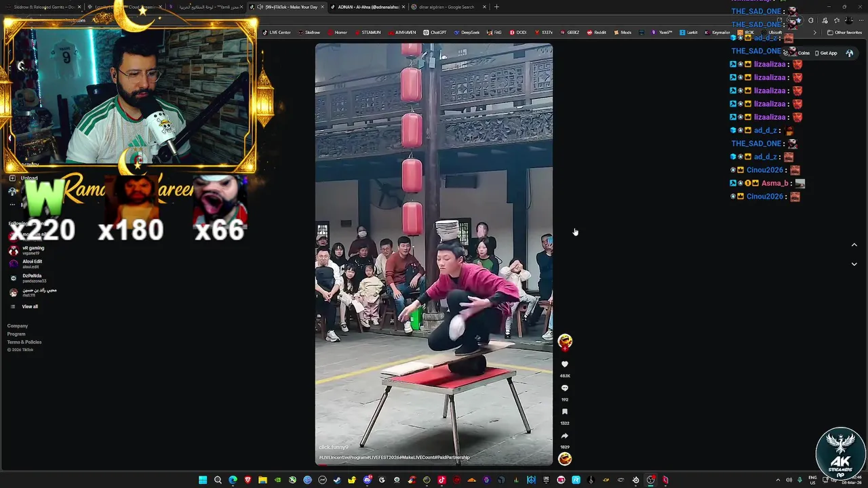
Task: Open the LIVE Center bookmark
Action: (277, 33)
